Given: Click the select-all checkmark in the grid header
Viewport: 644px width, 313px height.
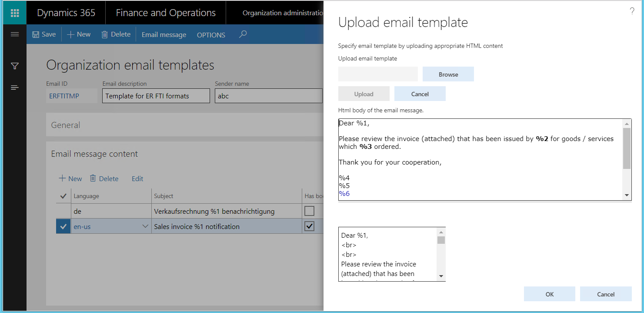Looking at the screenshot, I should tap(63, 195).
